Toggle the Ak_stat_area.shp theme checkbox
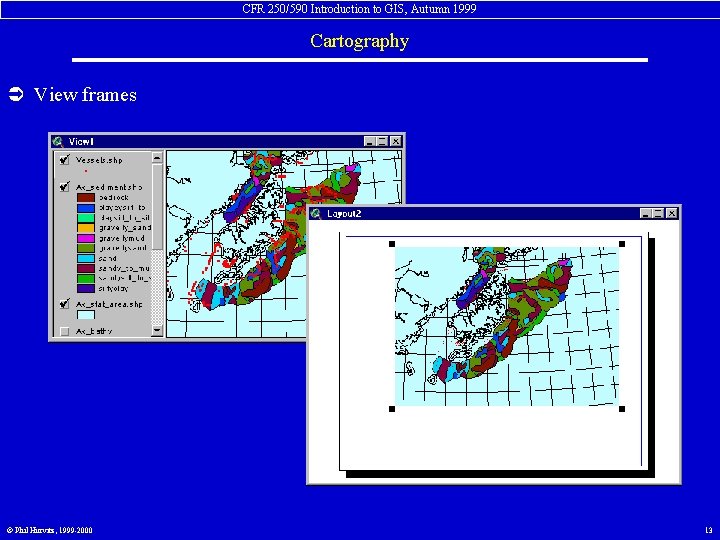The image size is (720, 540). point(64,304)
